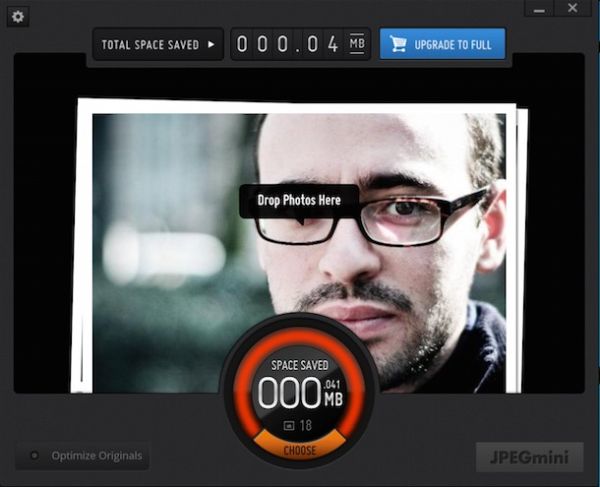This screenshot has width=600, height=487.
Task: Close the JPEGmini window
Action: coord(573,9)
